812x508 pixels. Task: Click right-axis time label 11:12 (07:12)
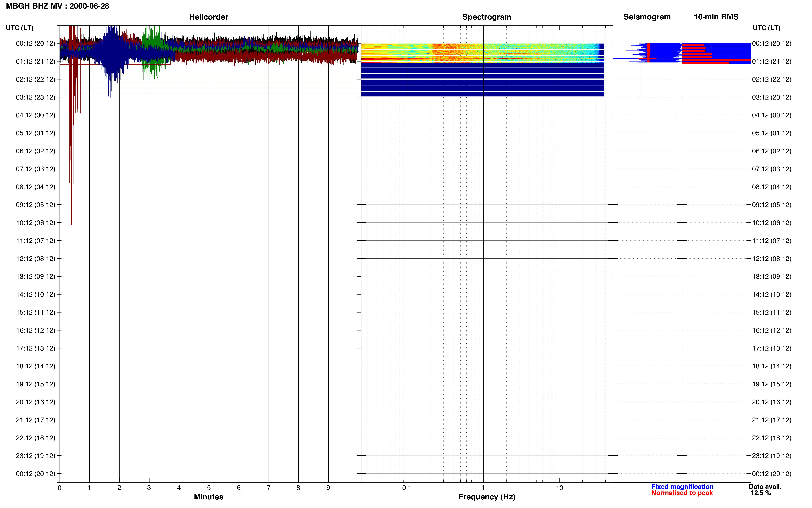click(772, 240)
